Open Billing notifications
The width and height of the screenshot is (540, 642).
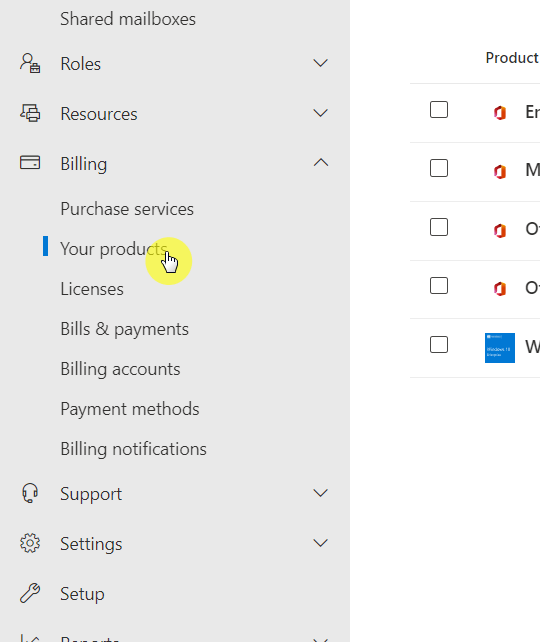tap(133, 449)
